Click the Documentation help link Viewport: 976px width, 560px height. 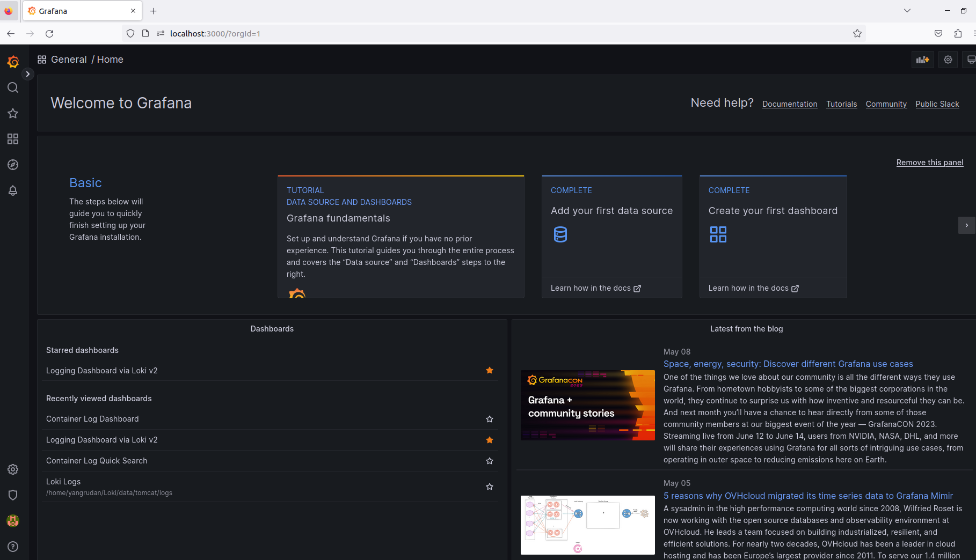(x=790, y=104)
